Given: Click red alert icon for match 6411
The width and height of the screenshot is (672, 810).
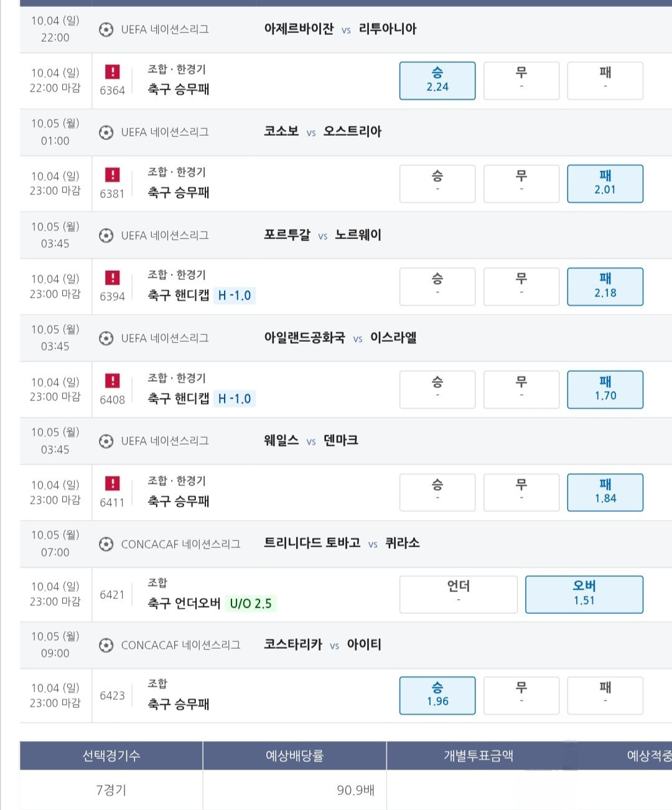Looking at the screenshot, I should tap(112, 484).
